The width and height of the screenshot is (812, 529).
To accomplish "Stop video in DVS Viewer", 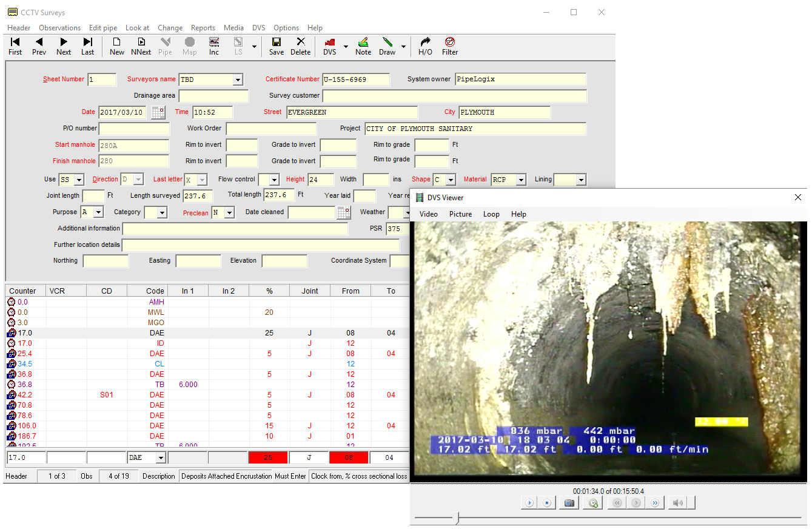I will [x=546, y=503].
